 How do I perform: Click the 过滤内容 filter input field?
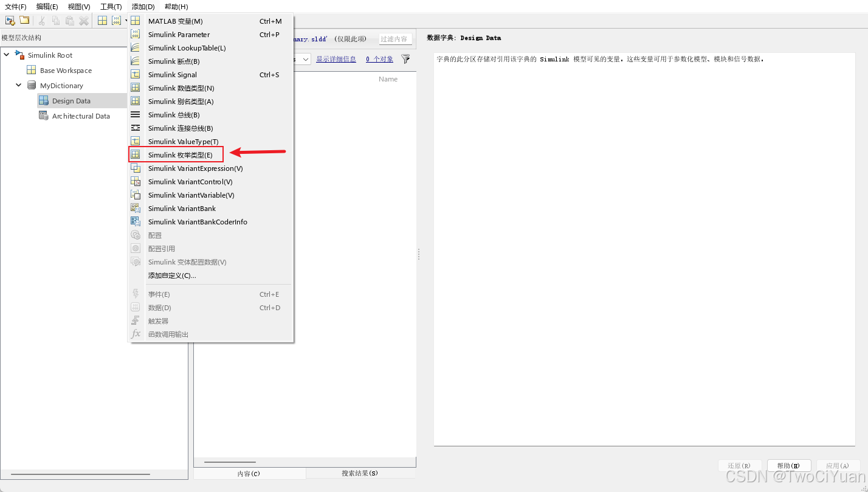tap(395, 39)
